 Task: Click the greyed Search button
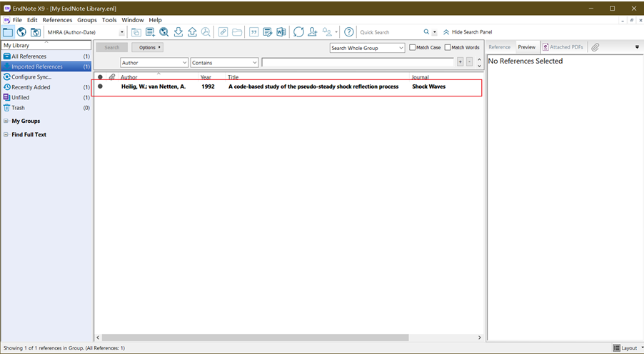coord(111,48)
